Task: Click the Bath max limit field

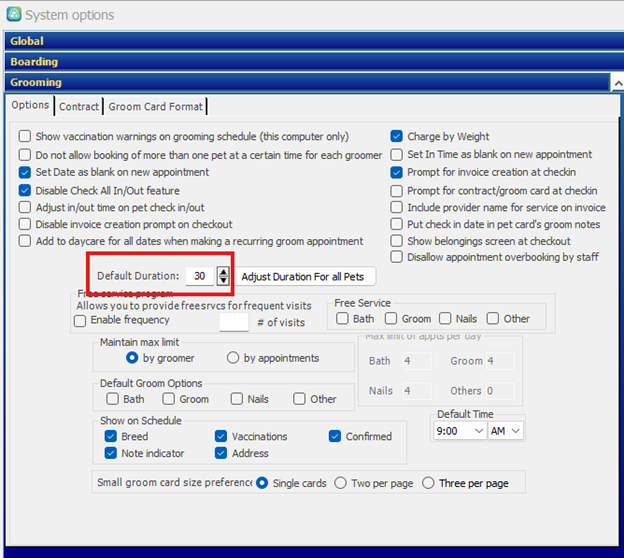Action: pos(417,361)
